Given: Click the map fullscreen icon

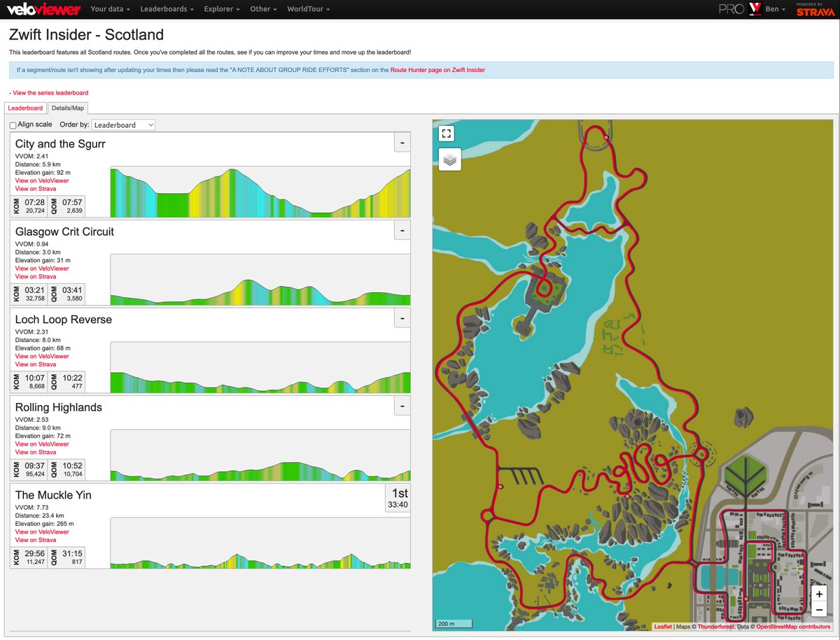Looking at the screenshot, I should coord(446,133).
